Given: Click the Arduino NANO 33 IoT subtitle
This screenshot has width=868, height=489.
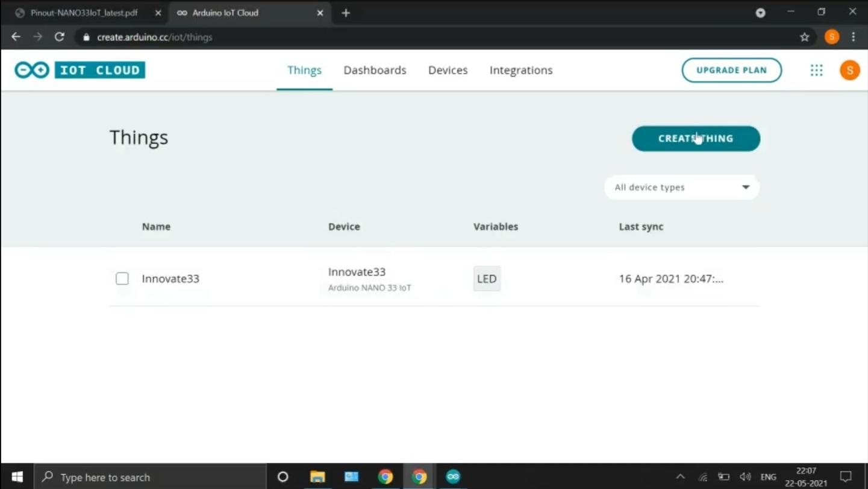Looking at the screenshot, I should [369, 288].
